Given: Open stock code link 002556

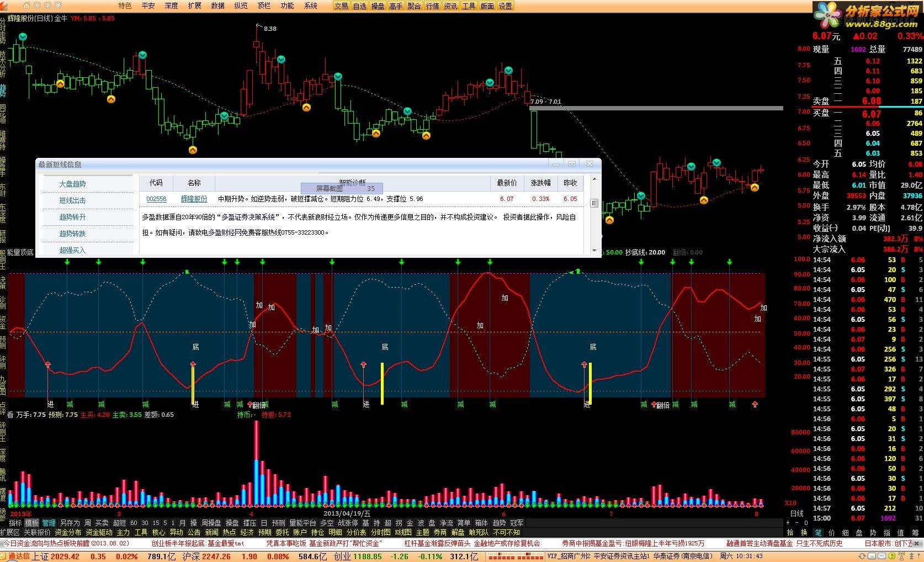Looking at the screenshot, I should (x=156, y=199).
